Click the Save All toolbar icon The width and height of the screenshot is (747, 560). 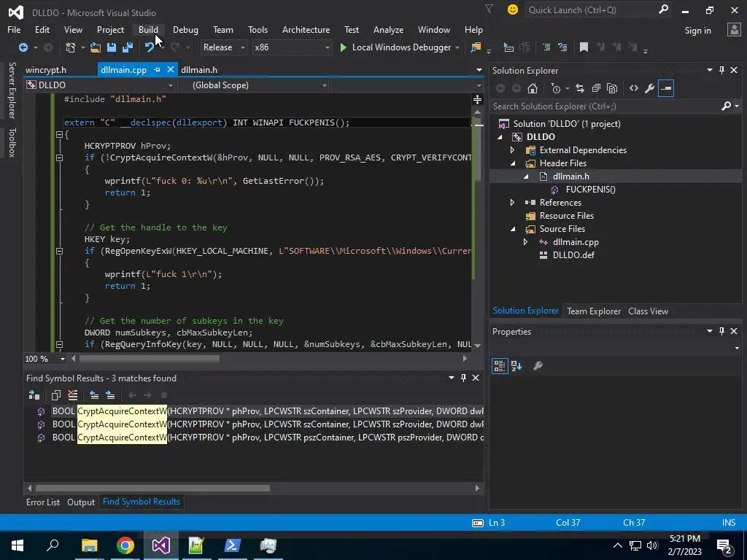tap(127, 47)
